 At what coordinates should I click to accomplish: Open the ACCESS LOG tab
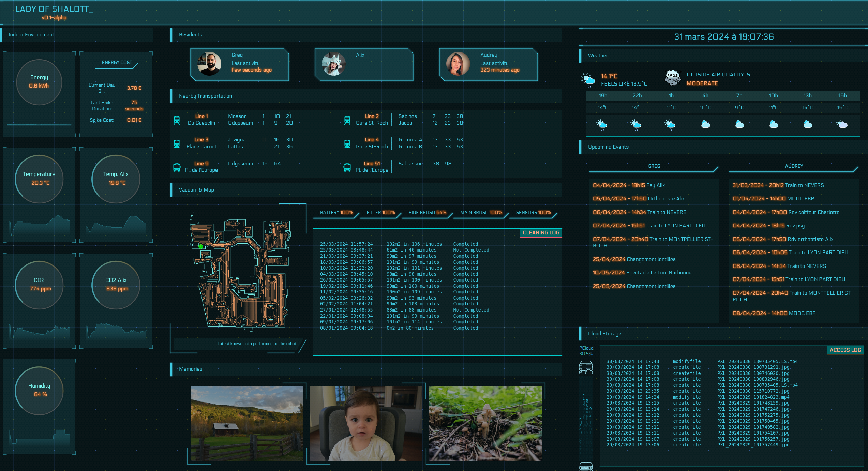(x=845, y=350)
